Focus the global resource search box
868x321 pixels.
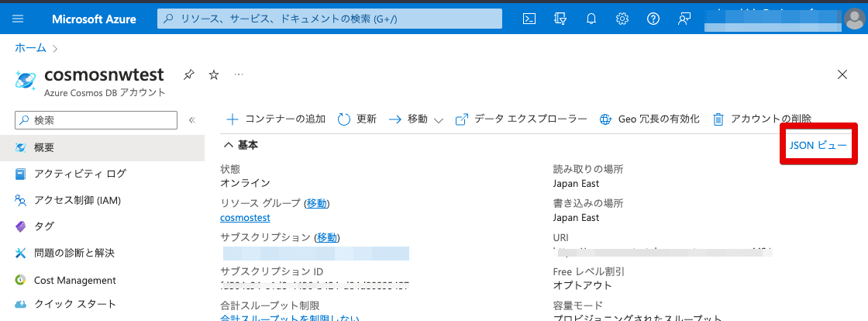point(330,19)
